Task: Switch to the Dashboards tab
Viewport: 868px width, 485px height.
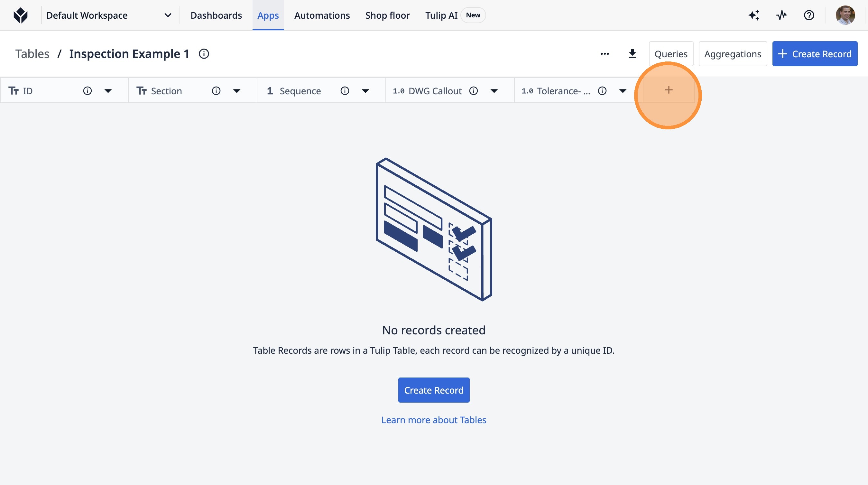Action: tap(216, 15)
